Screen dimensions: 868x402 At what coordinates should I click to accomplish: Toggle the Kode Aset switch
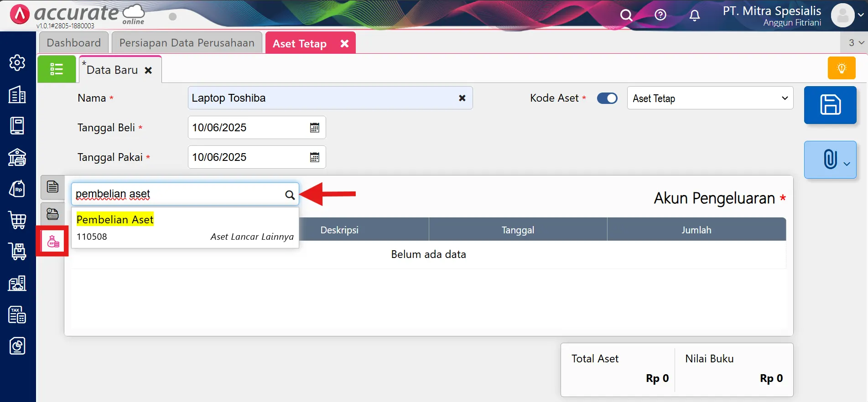(x=607, y=98)
